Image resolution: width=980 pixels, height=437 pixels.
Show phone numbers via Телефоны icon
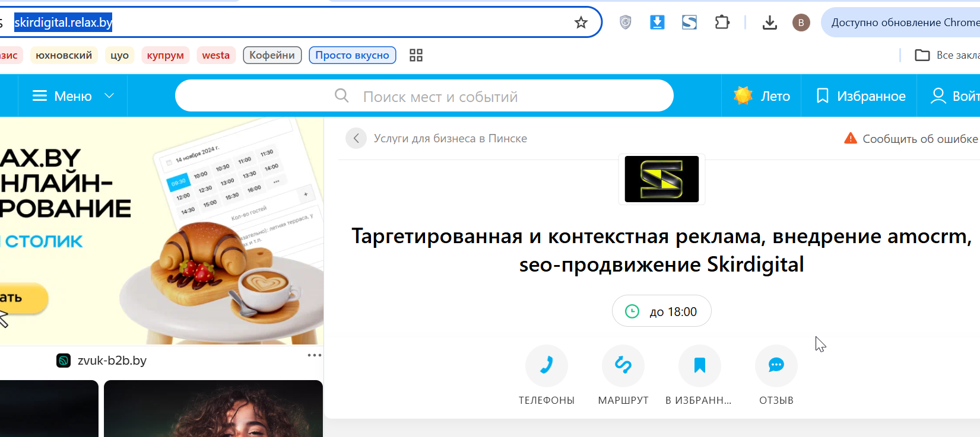coord(547,366)
